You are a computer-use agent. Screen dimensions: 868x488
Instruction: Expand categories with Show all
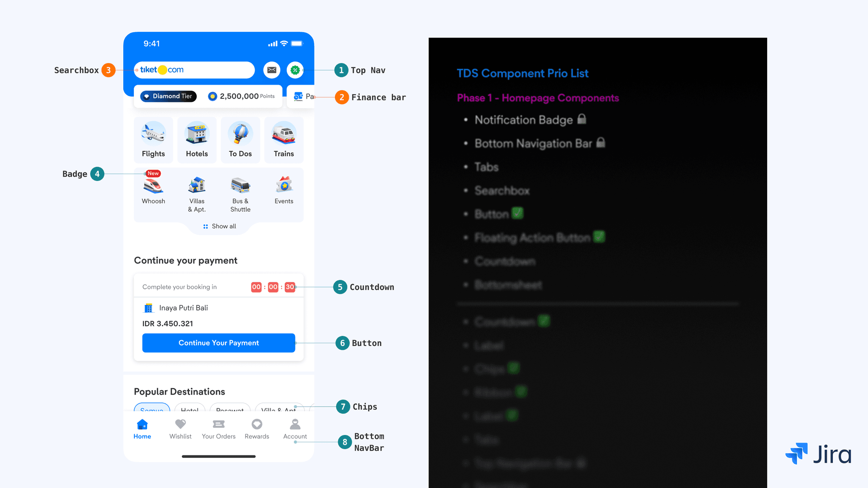coord(220,226)
